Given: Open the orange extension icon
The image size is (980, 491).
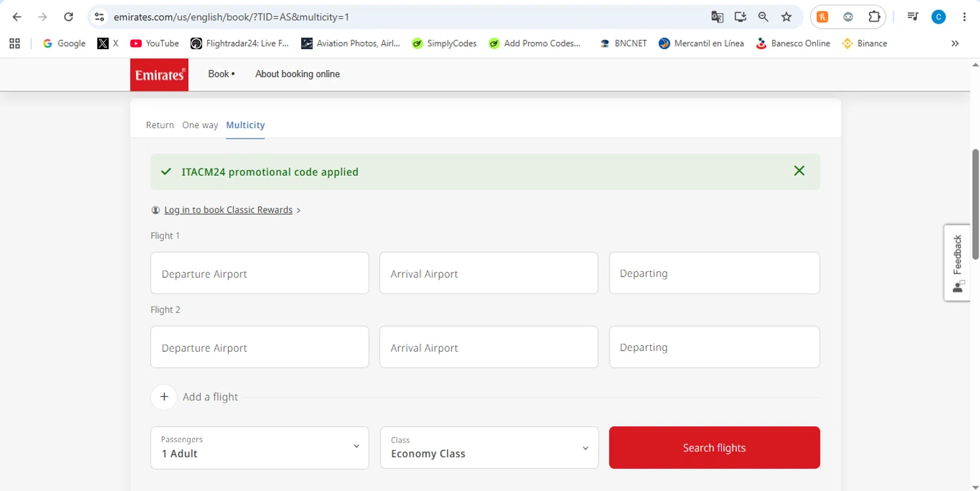Looking at the screenshot, I should [x=823, y=17].
